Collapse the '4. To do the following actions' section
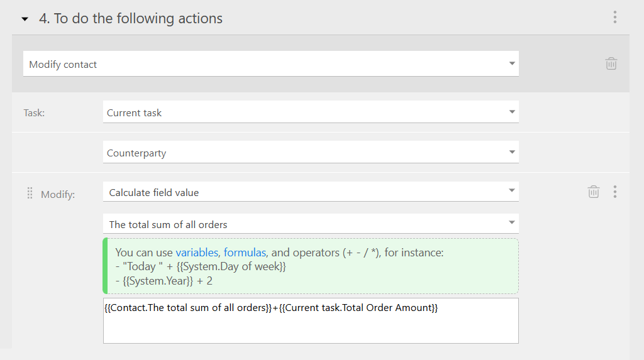Image resolution: width=644 pixels, height=360 pixels. [25, 19]
